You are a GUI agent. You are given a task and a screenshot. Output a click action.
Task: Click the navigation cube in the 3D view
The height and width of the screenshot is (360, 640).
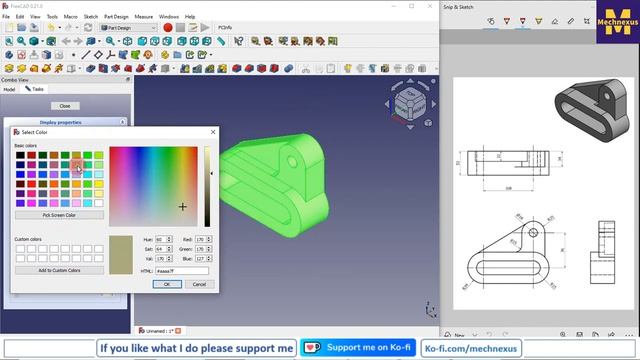pyautogui.click(x=410, y=104)
